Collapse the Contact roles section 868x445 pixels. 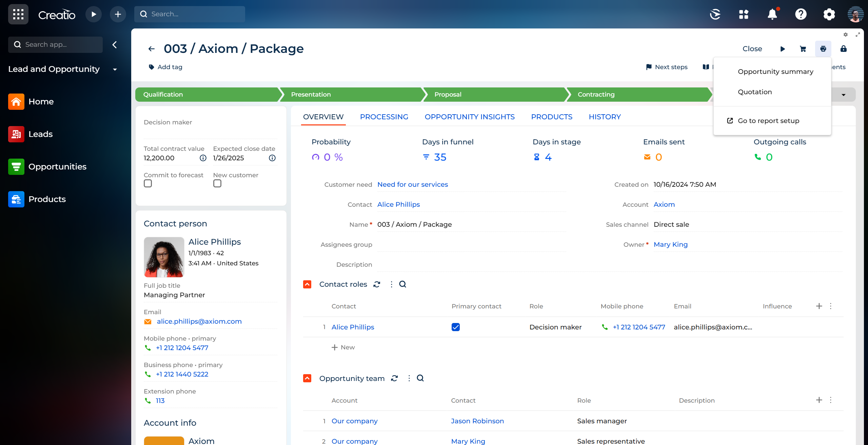point(307,284)
